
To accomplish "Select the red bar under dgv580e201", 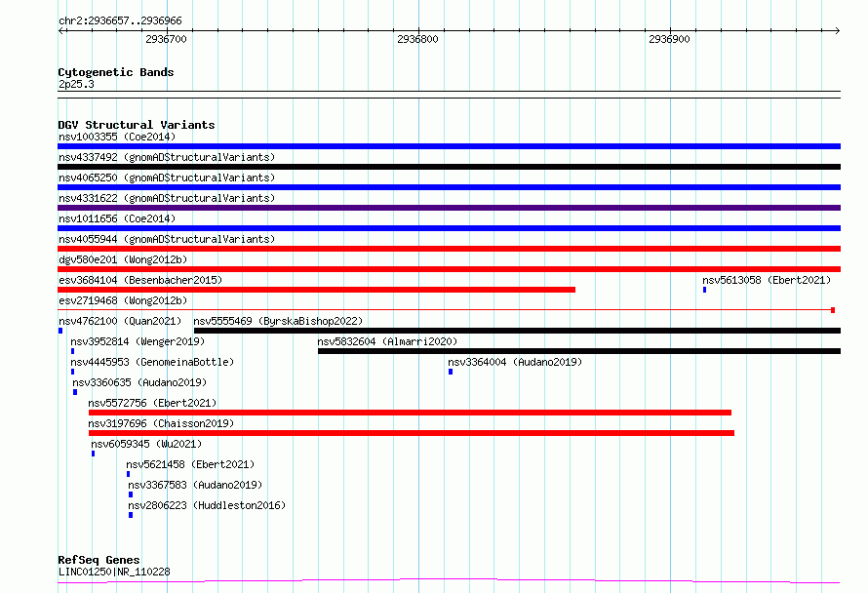I will tap(449, 269).
